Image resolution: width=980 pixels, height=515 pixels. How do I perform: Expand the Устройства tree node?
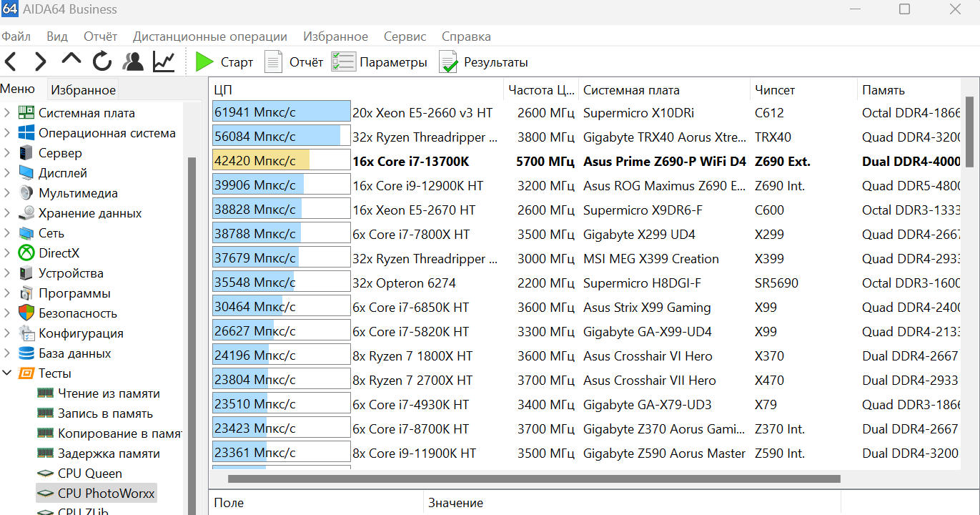pyautogui.click(x=7, y=273)
